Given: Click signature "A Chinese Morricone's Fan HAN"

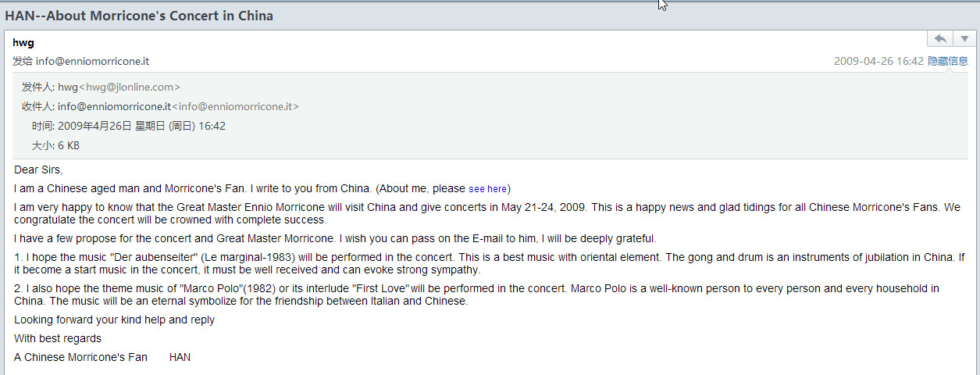Looking at the screenshot, I should [102, 357].
